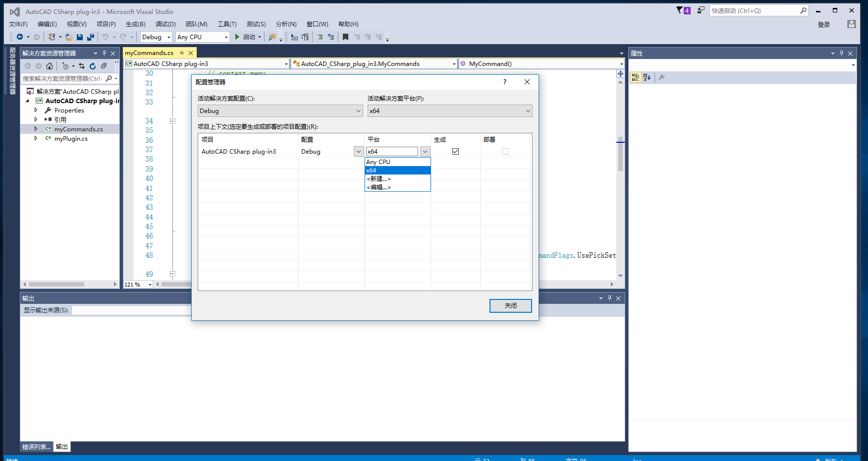Toggle the deploy checkbox in project row
This screenshot has width=868, height=461.
coord(505,152)
